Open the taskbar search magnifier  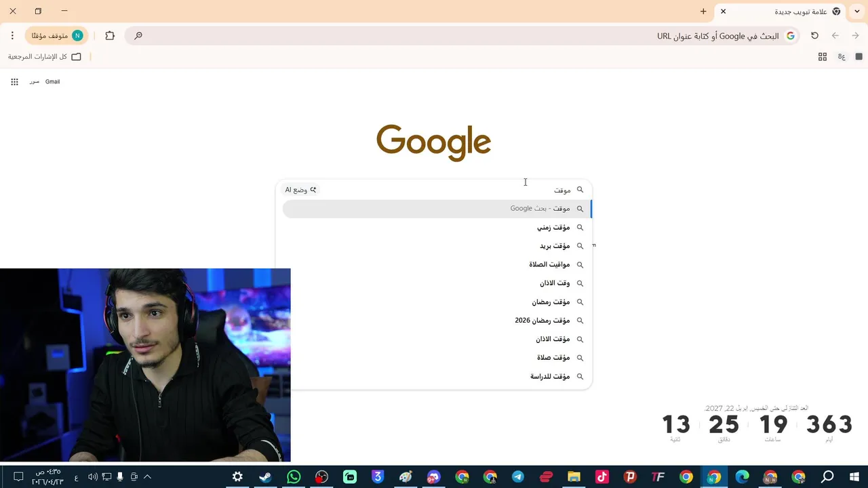pyautogui.click(x=827, y=477)
